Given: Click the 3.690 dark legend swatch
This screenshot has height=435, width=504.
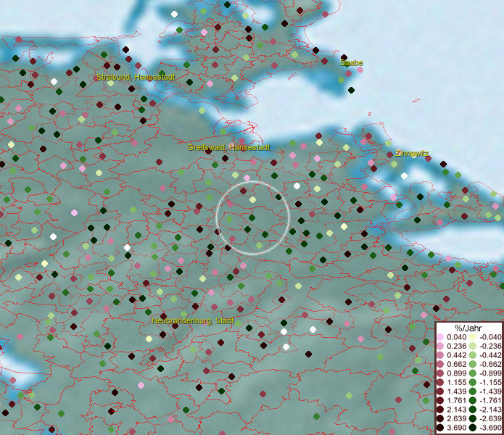Looking at the screenshot, I should 440,428.
